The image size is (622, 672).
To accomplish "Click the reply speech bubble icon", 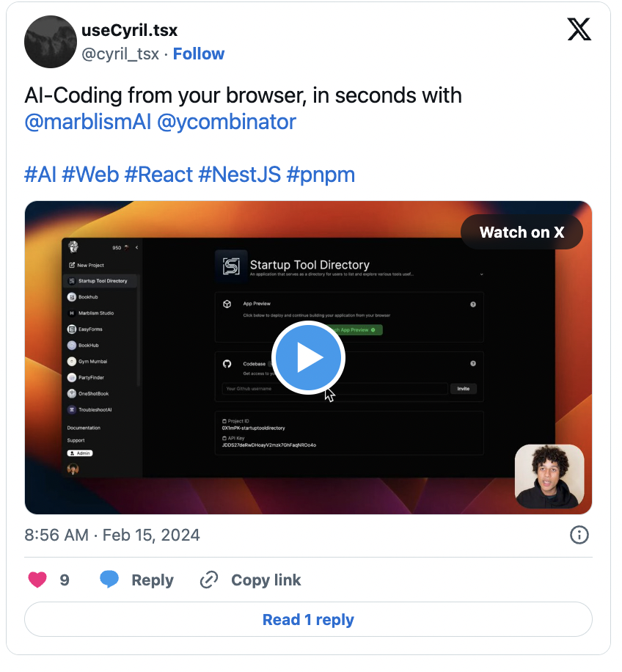I will [x=109, y=580].
